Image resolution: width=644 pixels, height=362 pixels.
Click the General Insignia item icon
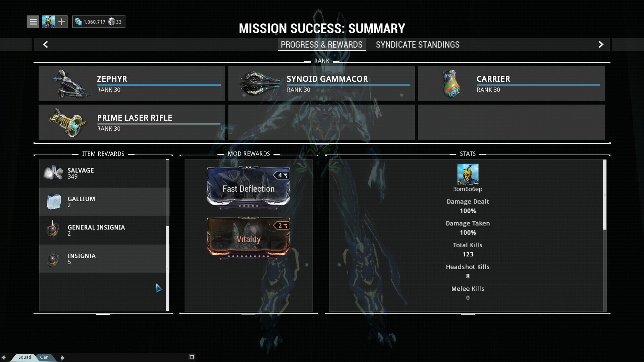tap(52, 230)
